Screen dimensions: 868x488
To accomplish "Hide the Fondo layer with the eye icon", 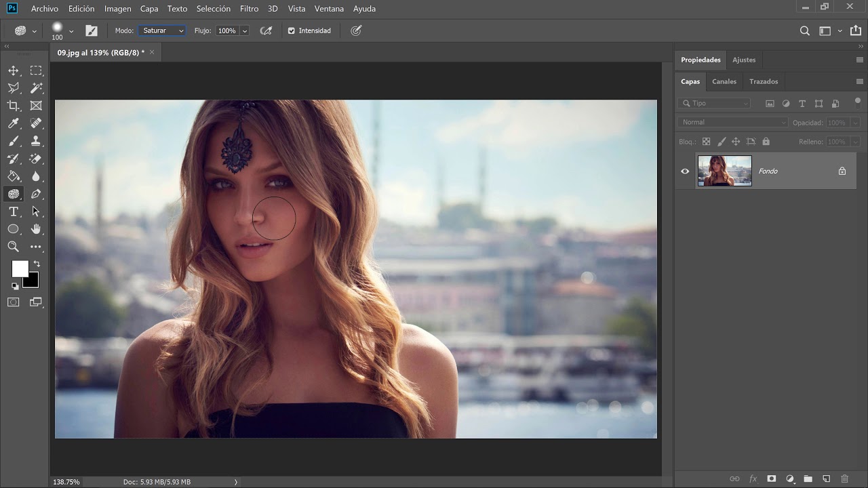I will [x=685, y=171].
